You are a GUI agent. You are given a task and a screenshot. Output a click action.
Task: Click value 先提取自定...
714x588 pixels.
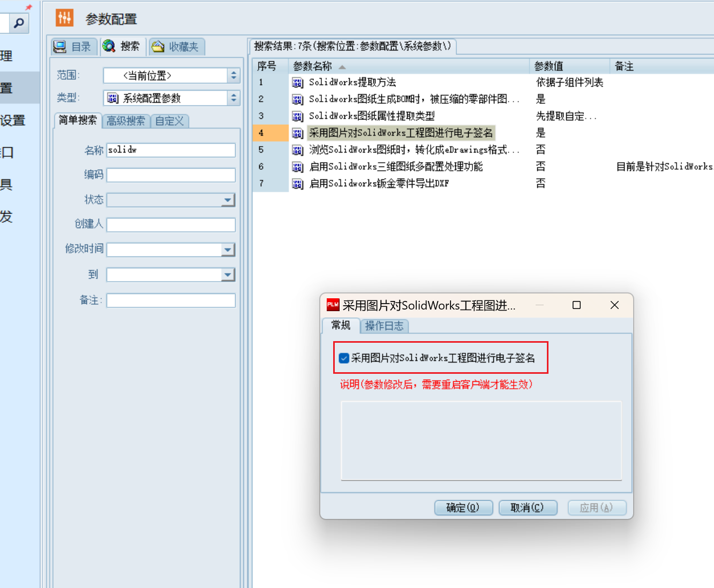pyautogui.click(x=566, y=116)
